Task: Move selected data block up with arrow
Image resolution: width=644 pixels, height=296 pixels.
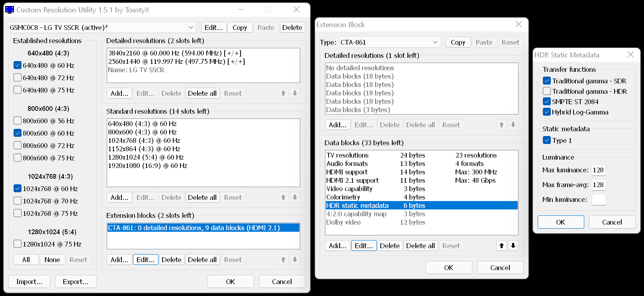Action: tap(501, 246)
